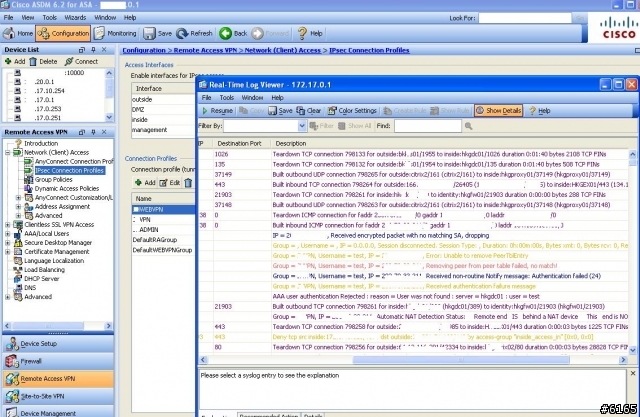Viewport: 640px width, 417px height.
Task: Open Color Settings in Log Viewer
Action: (352, 111)
